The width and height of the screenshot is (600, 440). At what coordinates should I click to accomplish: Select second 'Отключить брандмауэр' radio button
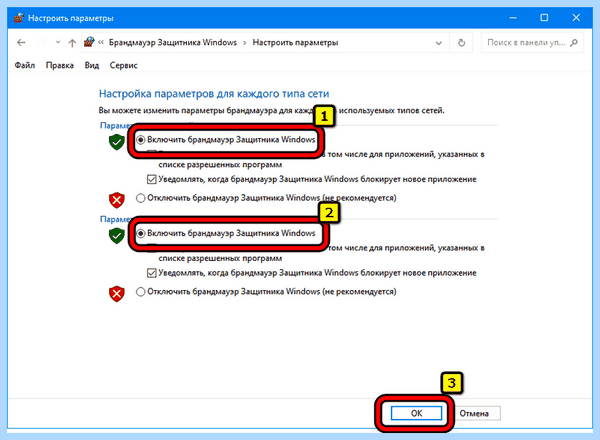click(x=141, y=292)
